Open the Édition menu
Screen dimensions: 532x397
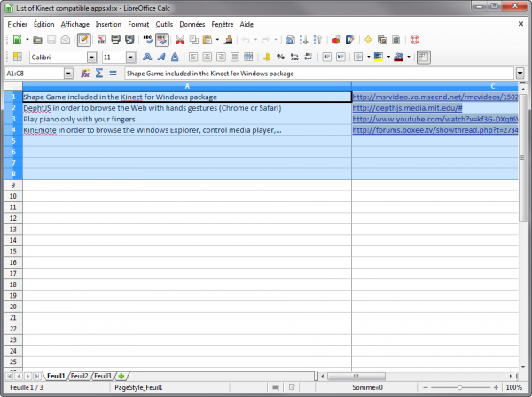43,25
